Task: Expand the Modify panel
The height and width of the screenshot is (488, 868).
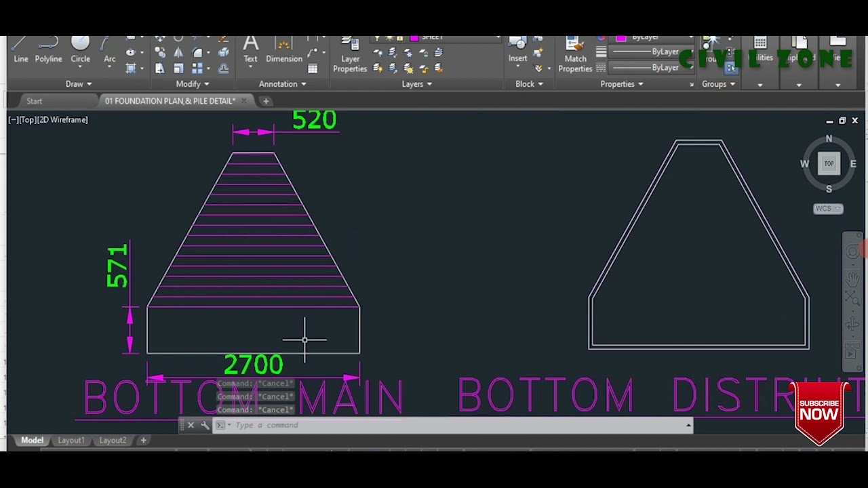Action: pos(193,84)
